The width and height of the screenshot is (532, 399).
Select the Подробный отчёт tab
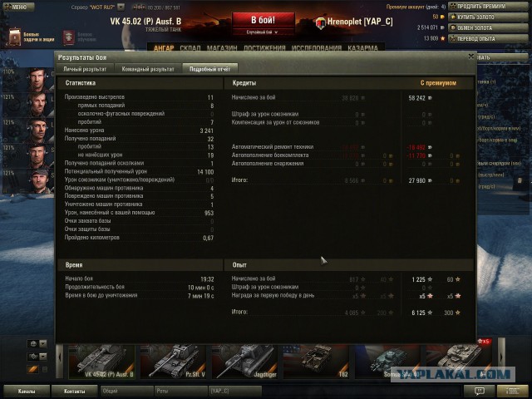tap(209, 69)
